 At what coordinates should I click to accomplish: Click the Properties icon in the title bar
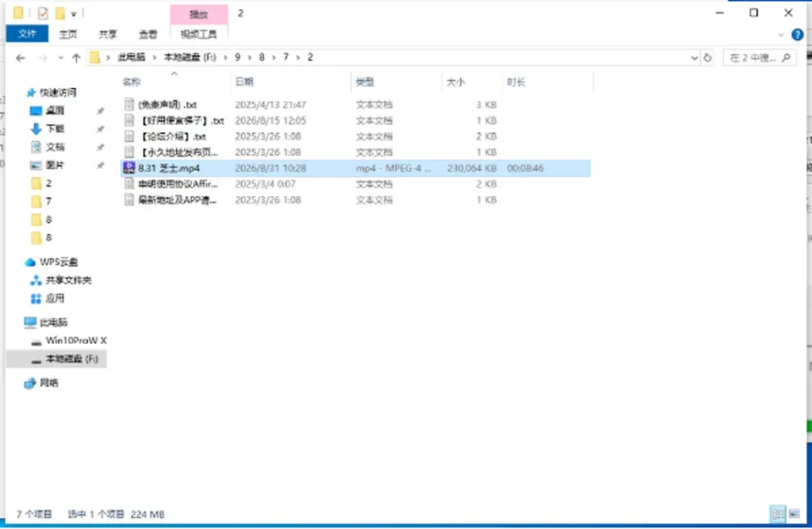(43, 13)
